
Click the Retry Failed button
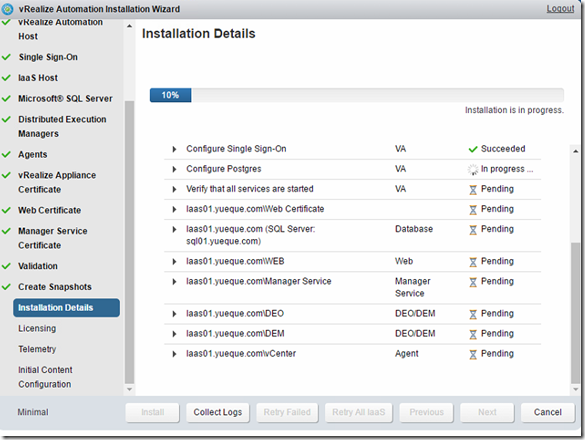pos(287,412)
